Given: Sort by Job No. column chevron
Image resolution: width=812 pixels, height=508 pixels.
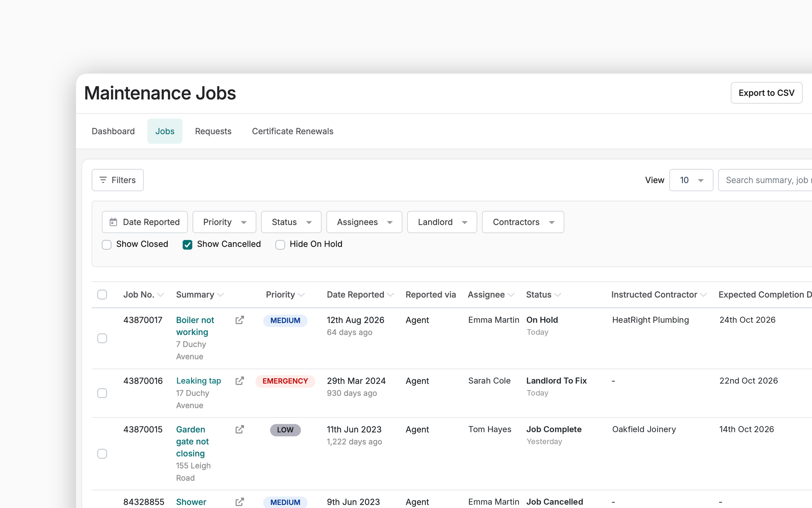Looking at the screenshot, I should pos(161,295).
